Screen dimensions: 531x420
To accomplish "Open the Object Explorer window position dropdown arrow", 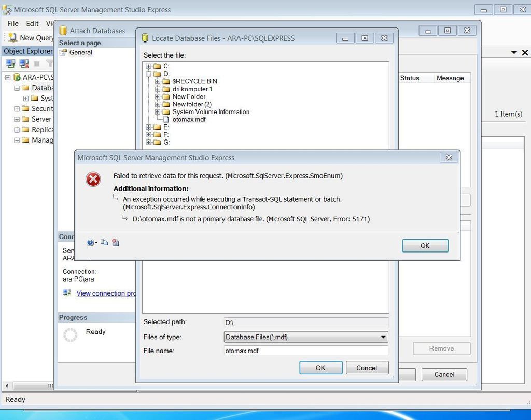I will [514, 52].
